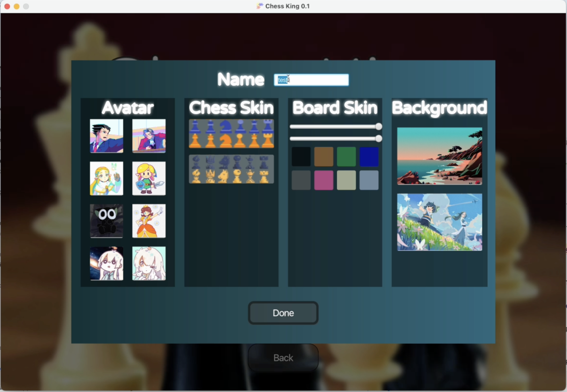Pick the dark gray board color swatch
Screen dimensions: 567x392
301,180
